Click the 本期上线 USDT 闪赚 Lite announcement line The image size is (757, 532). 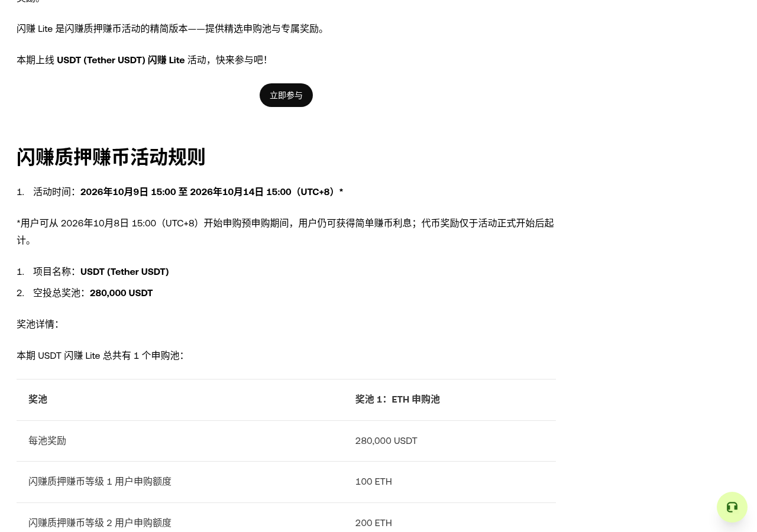coord(142,60)
